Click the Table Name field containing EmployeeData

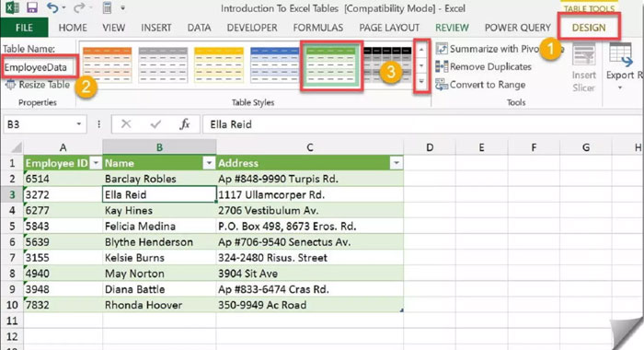(x=40, y=67)
